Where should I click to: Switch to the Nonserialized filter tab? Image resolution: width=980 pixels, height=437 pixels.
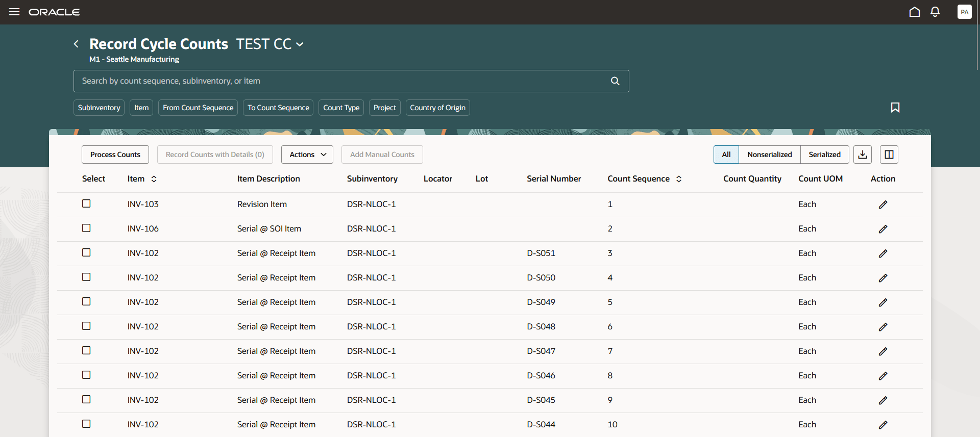click(769, 155)
